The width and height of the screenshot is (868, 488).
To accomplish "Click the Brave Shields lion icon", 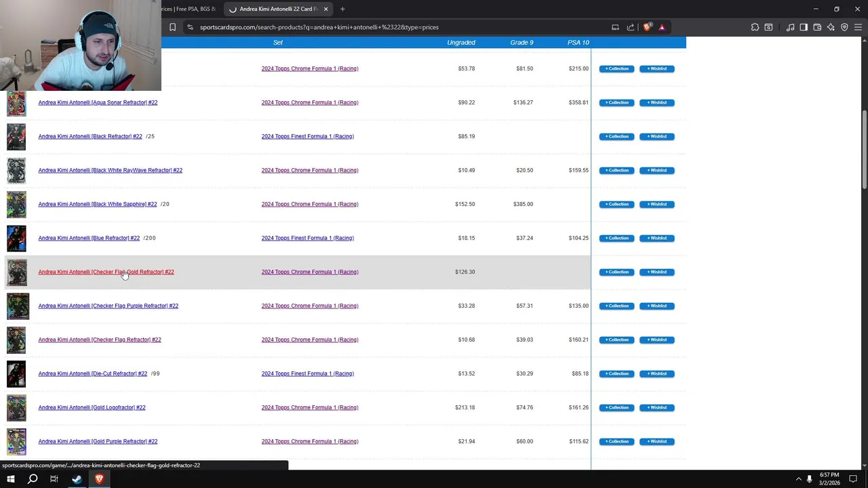I will pos(648,27).
